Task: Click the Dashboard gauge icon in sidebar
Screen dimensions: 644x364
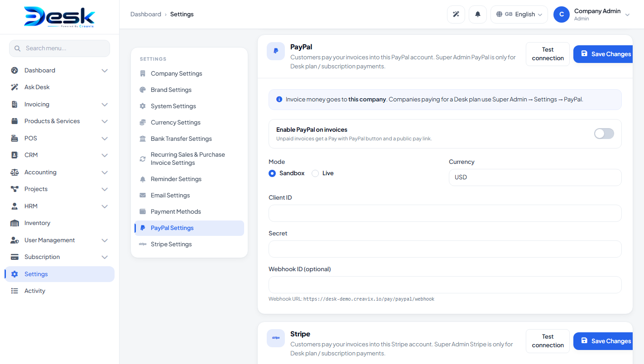Action: tap(14, 71)
